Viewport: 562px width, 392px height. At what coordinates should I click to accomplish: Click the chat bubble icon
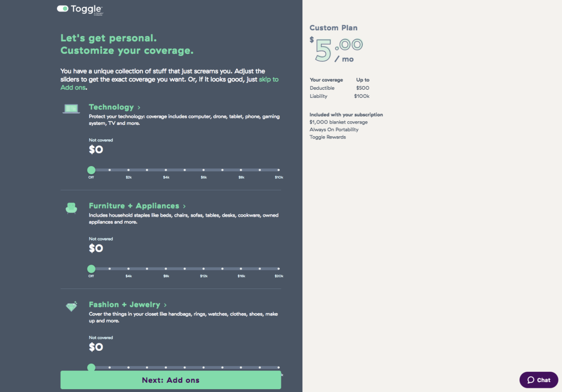pyautogui.click(x=531, y=380)
